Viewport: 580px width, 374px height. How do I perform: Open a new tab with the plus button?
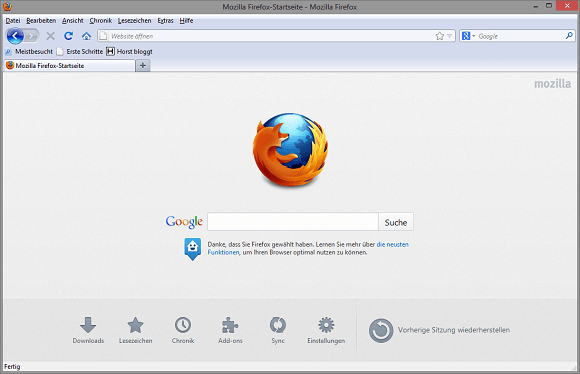click(143, 65)
